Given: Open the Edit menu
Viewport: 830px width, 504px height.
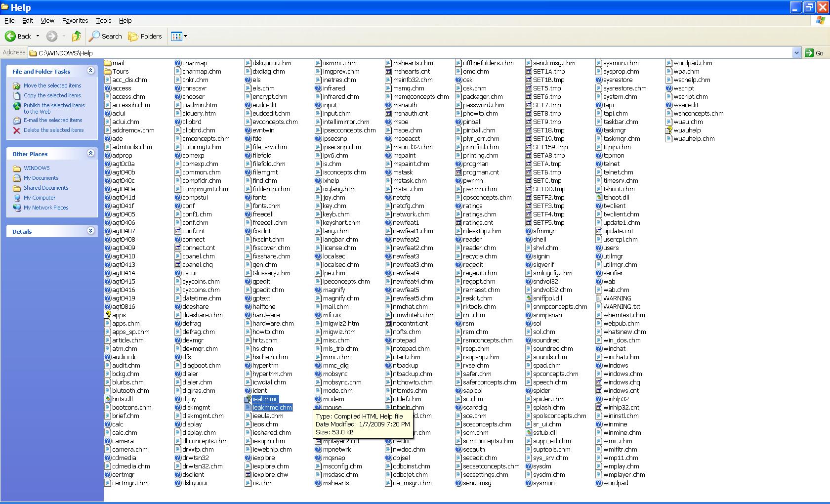Looking at the screenshot, I should (x=28, y=20).
